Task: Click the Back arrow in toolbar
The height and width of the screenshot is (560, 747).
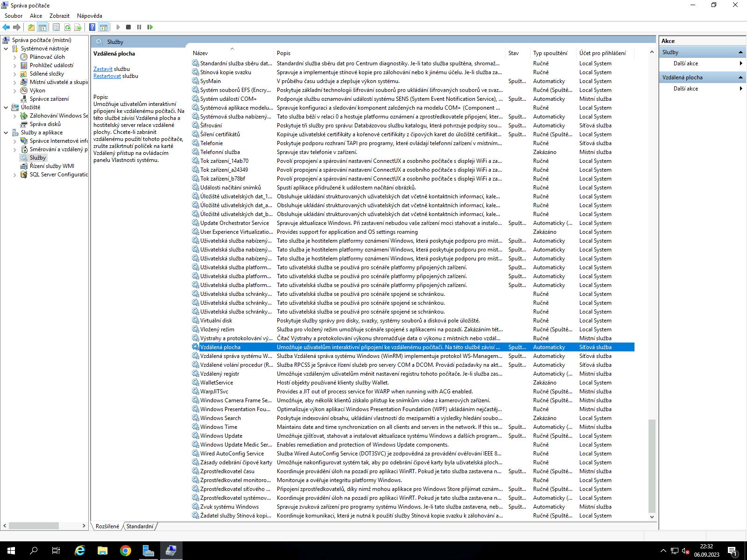Action: click(6, 27)
